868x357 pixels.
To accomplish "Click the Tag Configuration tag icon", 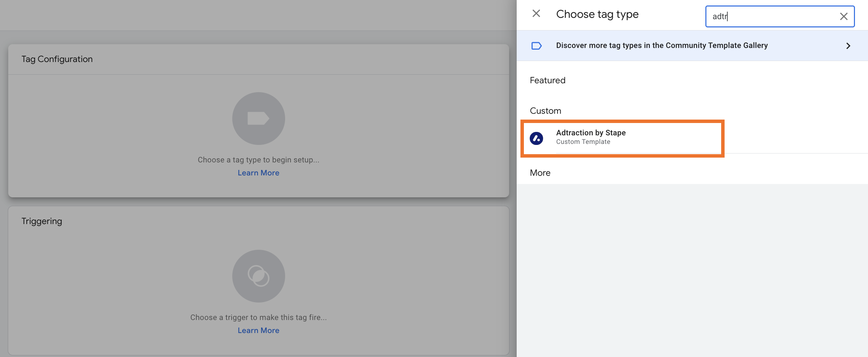I will [x=258, y=119].
